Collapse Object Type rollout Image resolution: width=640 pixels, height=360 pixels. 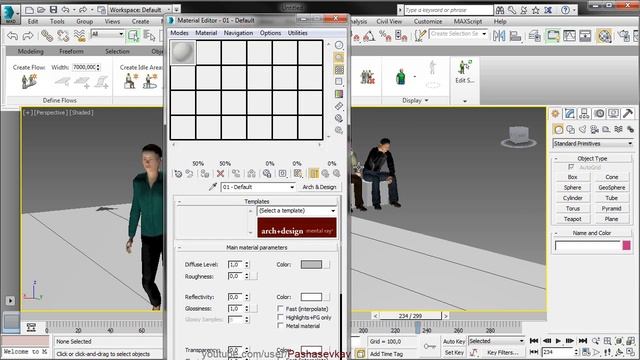click(x=592, y=158)
